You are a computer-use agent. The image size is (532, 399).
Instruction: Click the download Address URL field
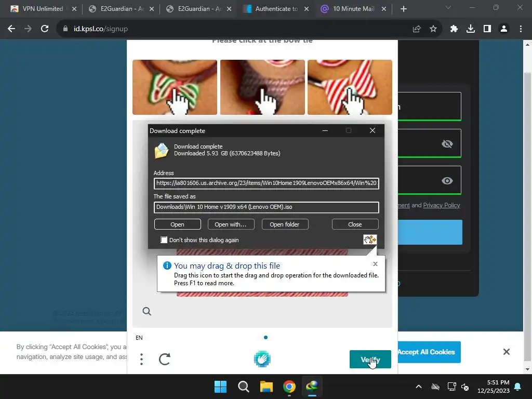click(267, 183)
